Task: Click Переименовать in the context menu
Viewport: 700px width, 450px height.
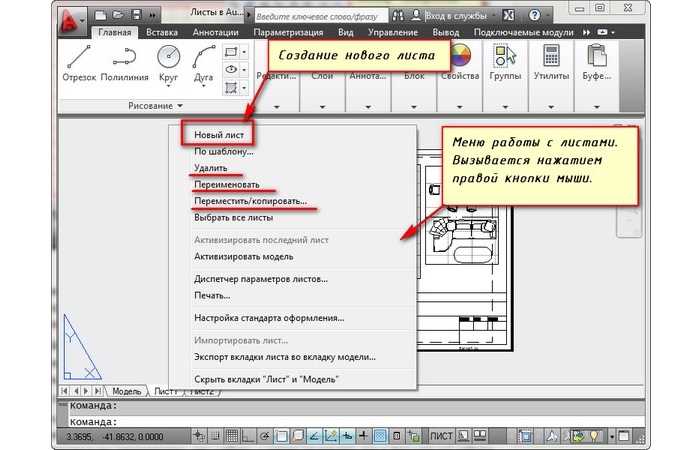Action: click(227, 185)
